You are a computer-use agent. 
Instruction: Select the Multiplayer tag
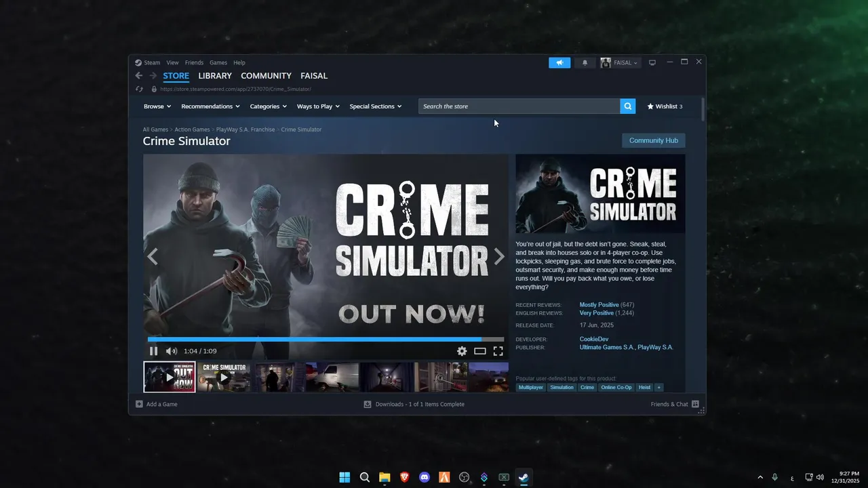point(531,388)
